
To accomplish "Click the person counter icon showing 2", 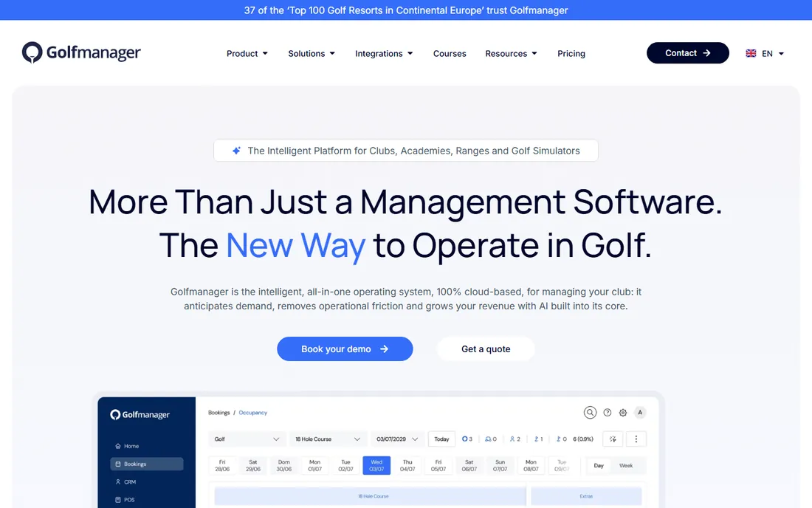I will tap(515, 439).
